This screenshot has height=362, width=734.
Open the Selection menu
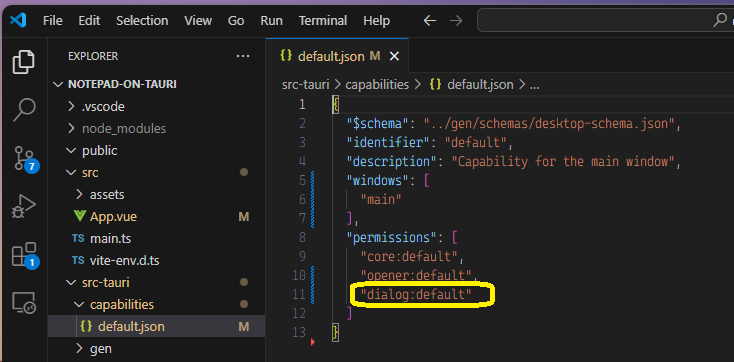pyautogui.click(x=142, y=21)
